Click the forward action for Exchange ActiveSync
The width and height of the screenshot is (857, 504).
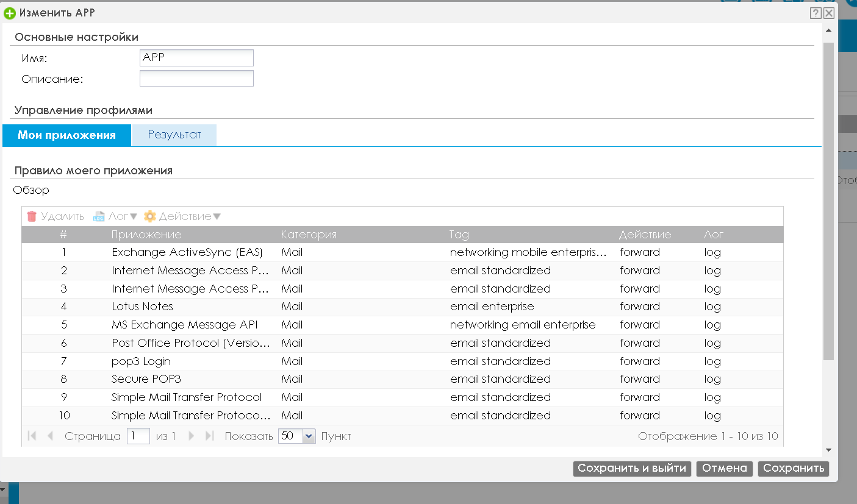click(x=640, y=252)
